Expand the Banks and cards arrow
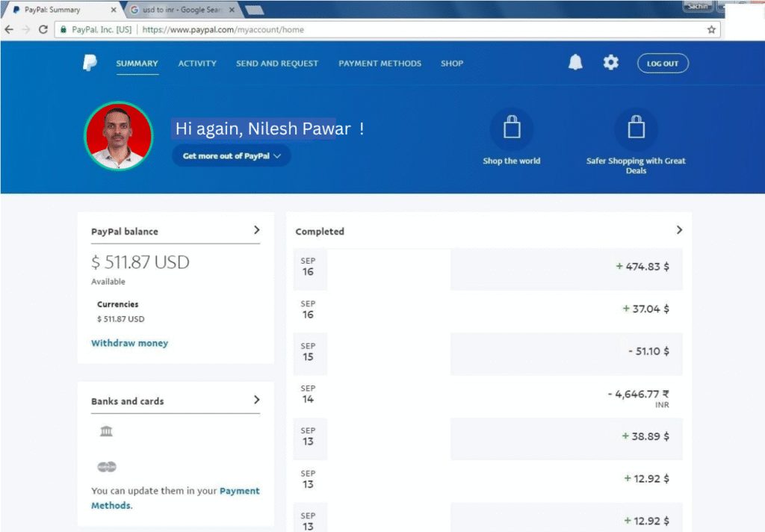Viewport: 765px width, 532px height. pos(256,400)
